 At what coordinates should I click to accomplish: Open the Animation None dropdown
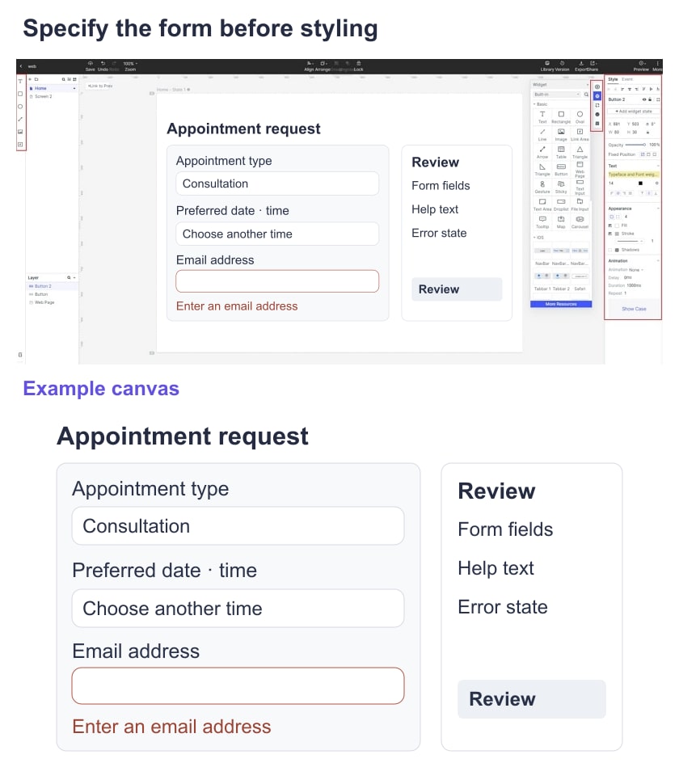click(x=636, y=269)
